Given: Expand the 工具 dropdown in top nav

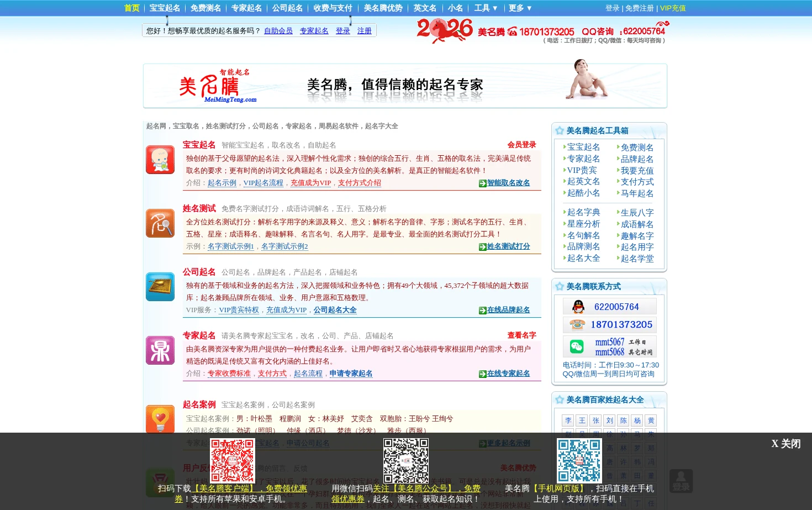Looking at the screenshot, I should coord(486,8).
